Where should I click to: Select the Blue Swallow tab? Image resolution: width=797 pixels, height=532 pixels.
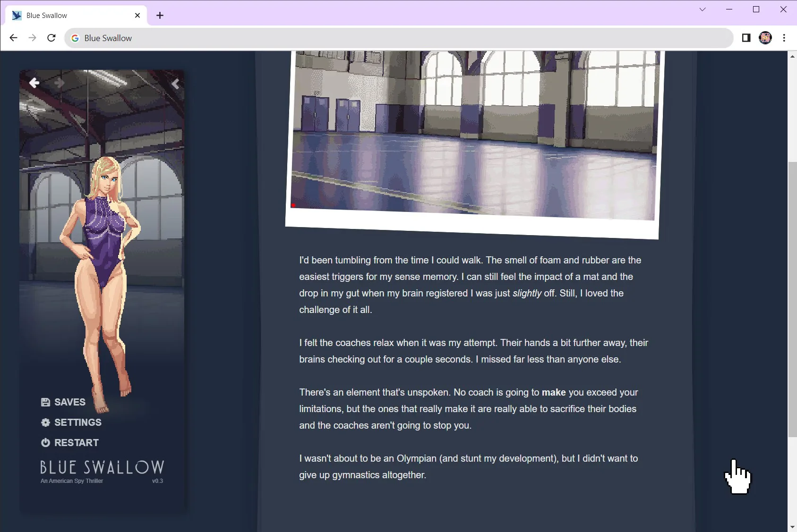[x=71, y=16]
